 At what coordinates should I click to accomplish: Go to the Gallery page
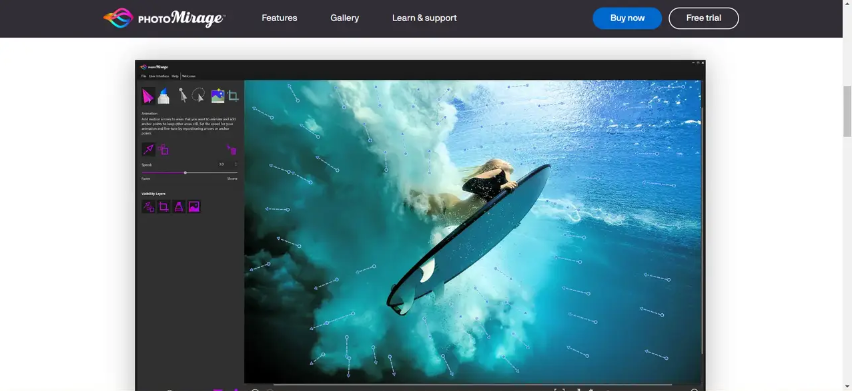(x=344, y=18)
